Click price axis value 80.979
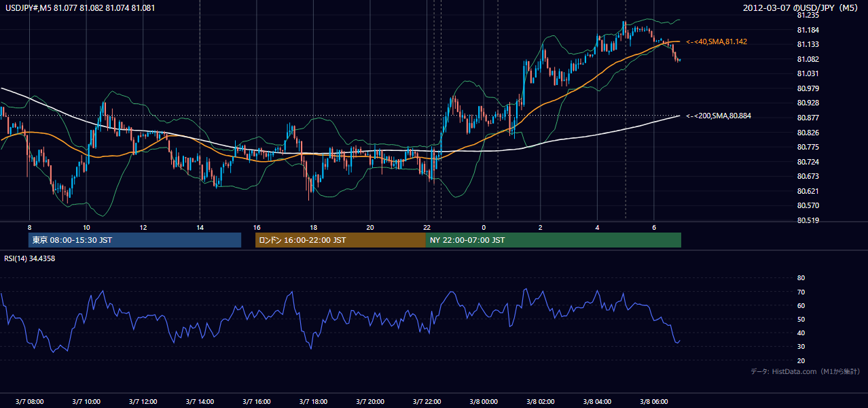The height and width of the screenshot is (408, 868). pos(808,88)
